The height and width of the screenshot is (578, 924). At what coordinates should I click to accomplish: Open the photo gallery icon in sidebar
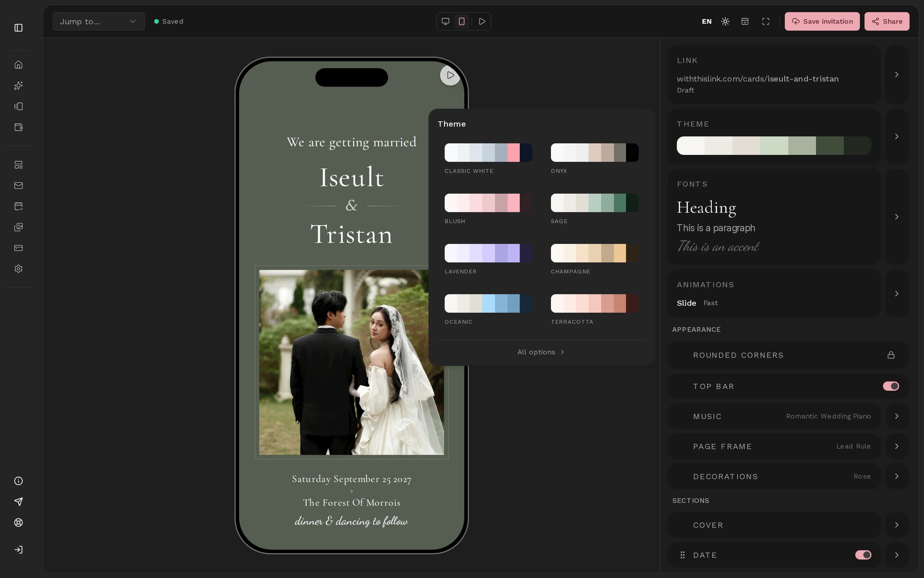18,227
